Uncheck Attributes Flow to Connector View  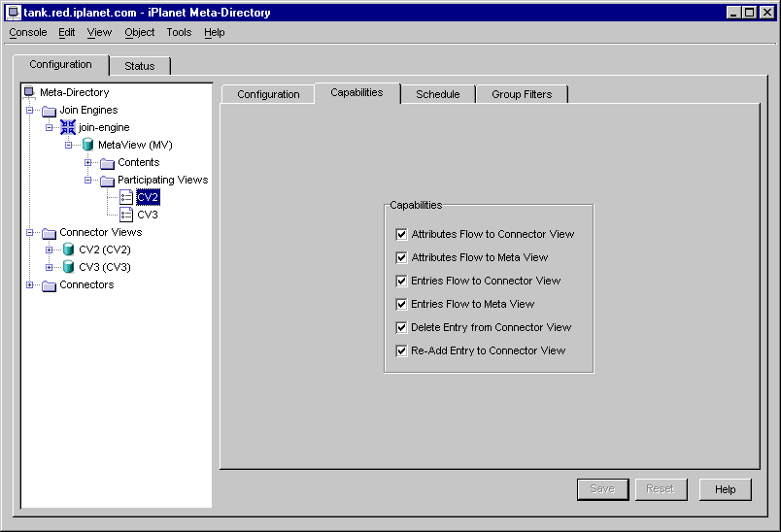[x=401, y=234]
